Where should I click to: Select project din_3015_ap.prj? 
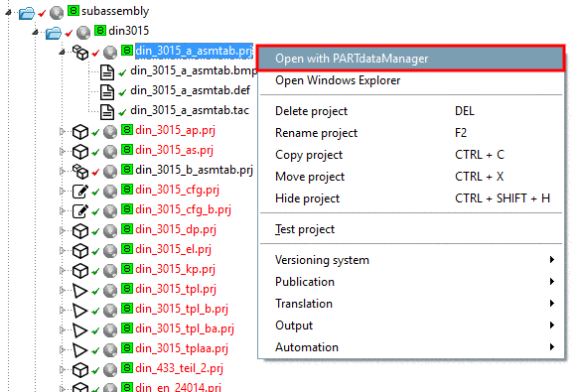coord(175,130)
